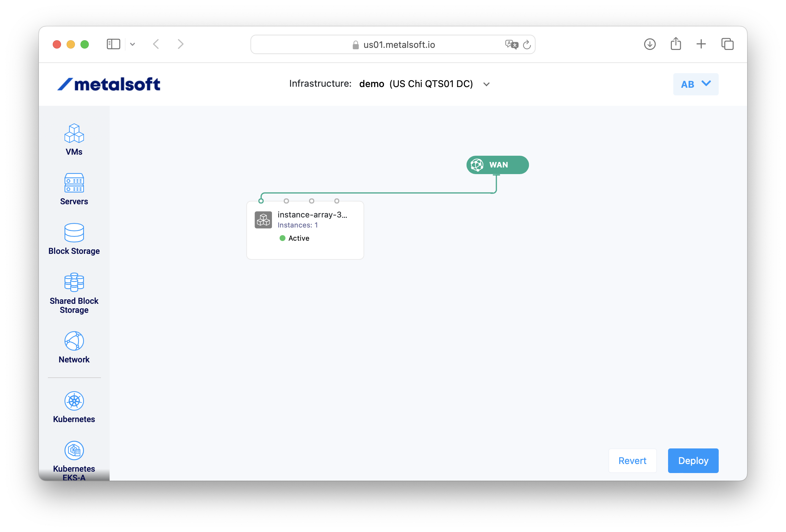This screenshot has width=786, height=532.
Task: Click the third grey port on instance array
Action: coord(311,201)
